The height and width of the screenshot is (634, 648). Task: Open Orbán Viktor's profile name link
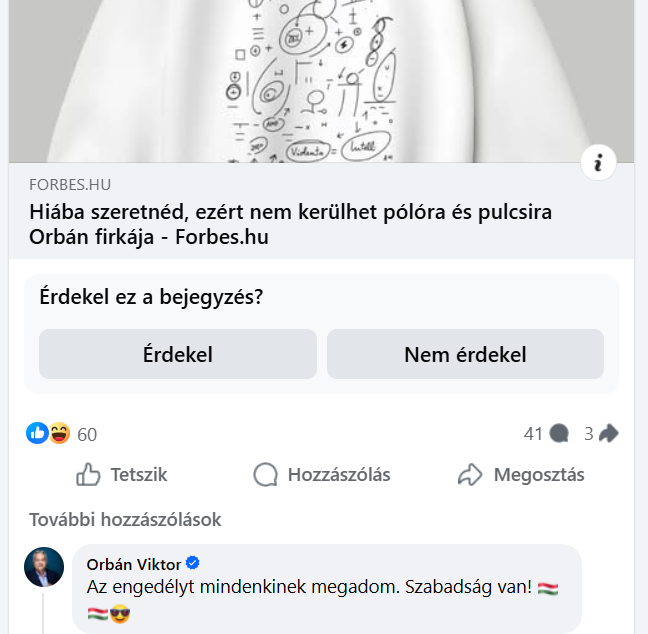[134, 565]
